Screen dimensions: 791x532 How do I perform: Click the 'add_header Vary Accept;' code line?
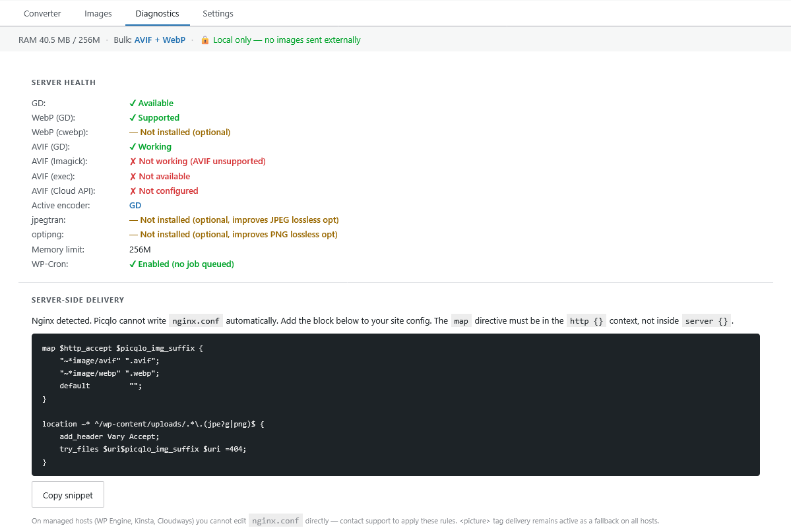pyautogui.click(x=110, y=436)
